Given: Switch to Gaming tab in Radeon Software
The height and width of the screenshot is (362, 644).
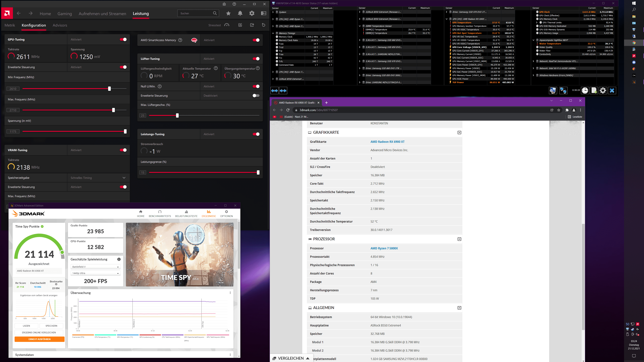Looking at the screenshot, I should pos(65,13).
